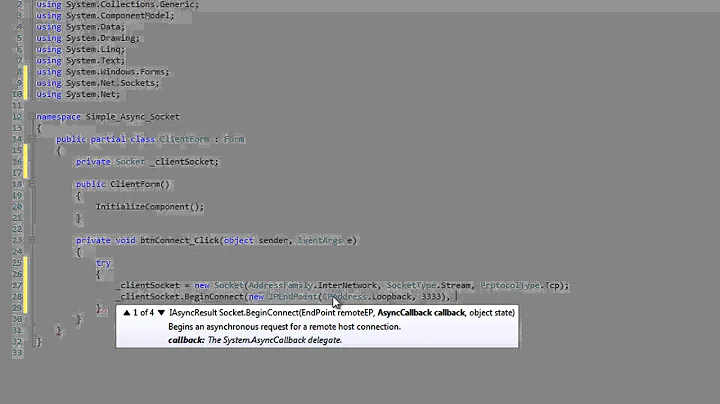
Task: Click ProtocolType in the Socket constructor
Action: 510,285
